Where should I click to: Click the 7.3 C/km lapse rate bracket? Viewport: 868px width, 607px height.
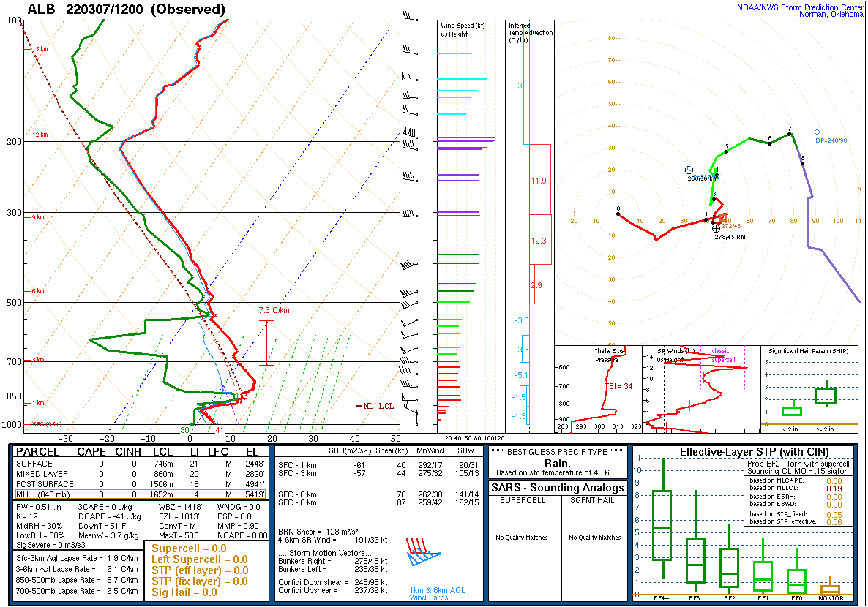pos(266,342)
